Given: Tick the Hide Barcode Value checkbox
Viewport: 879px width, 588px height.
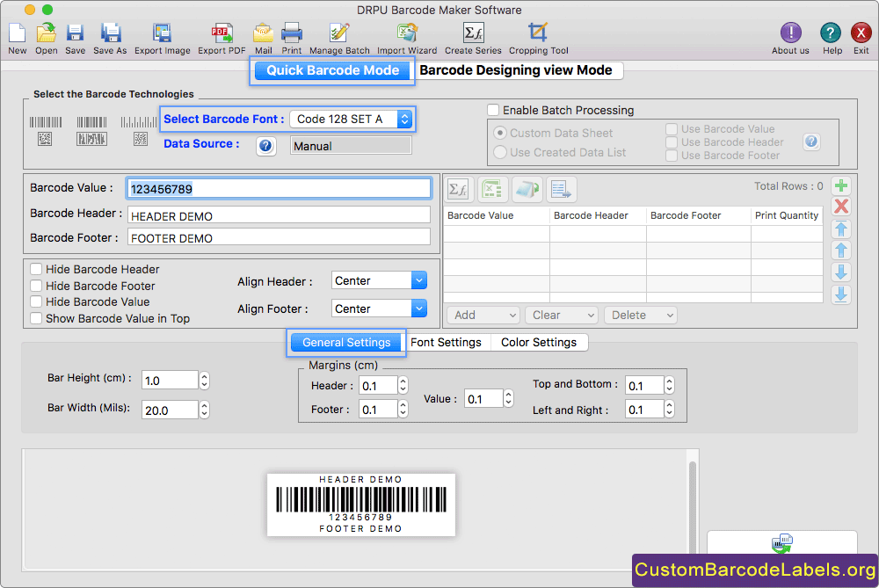Looking at the screenshot, I should coord(36,301).
